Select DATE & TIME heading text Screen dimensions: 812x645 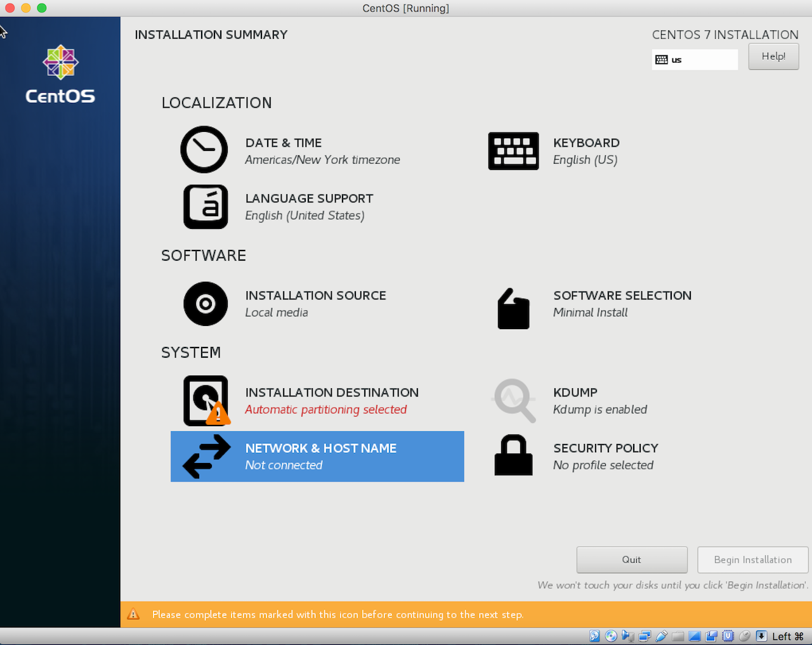click(284, 143)
